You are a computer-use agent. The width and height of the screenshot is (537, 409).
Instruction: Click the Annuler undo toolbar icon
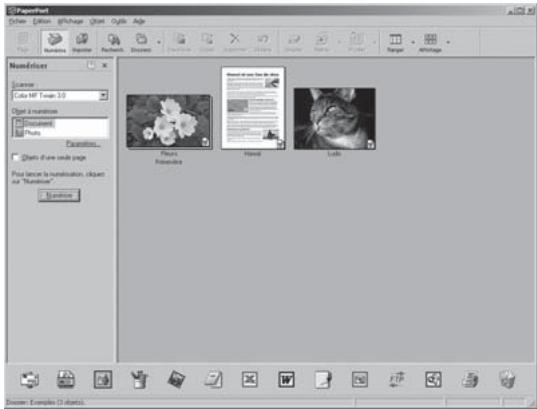(262, 42)
